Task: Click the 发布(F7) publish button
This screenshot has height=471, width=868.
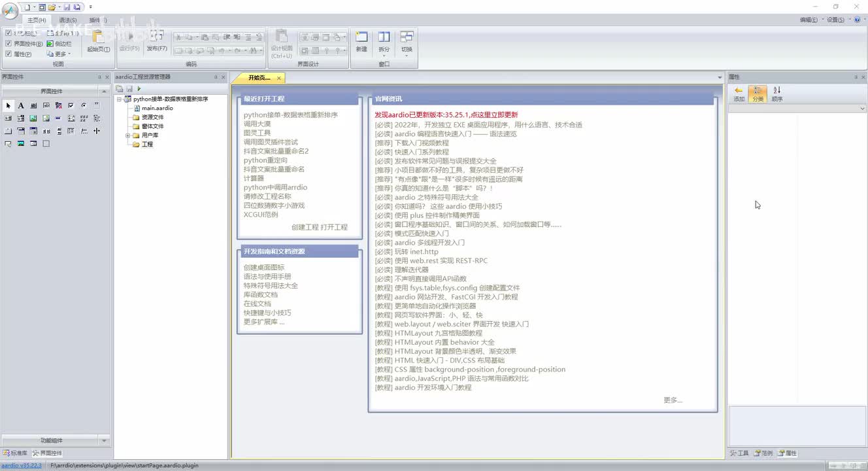Action: (157, 41)
